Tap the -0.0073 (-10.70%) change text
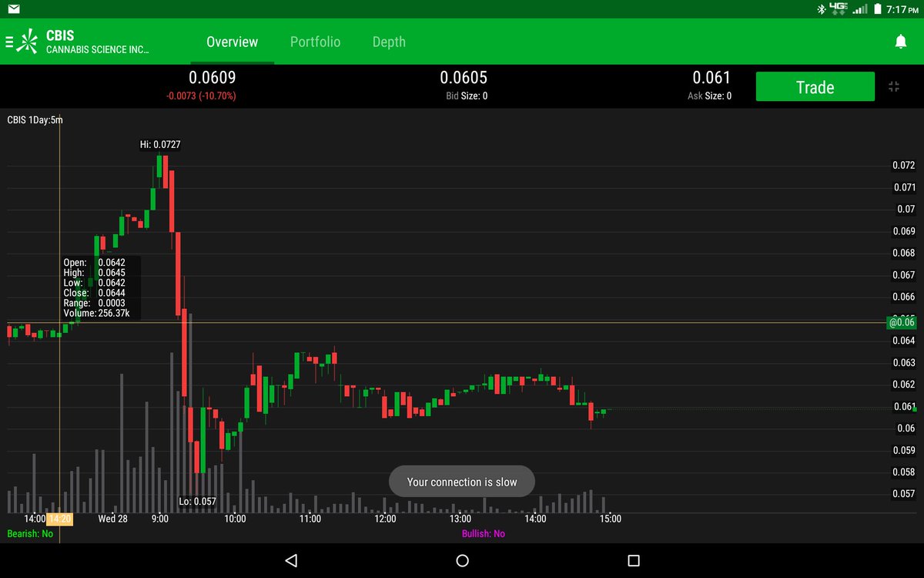This screenshot has height=578, width=924. [201, 96]
